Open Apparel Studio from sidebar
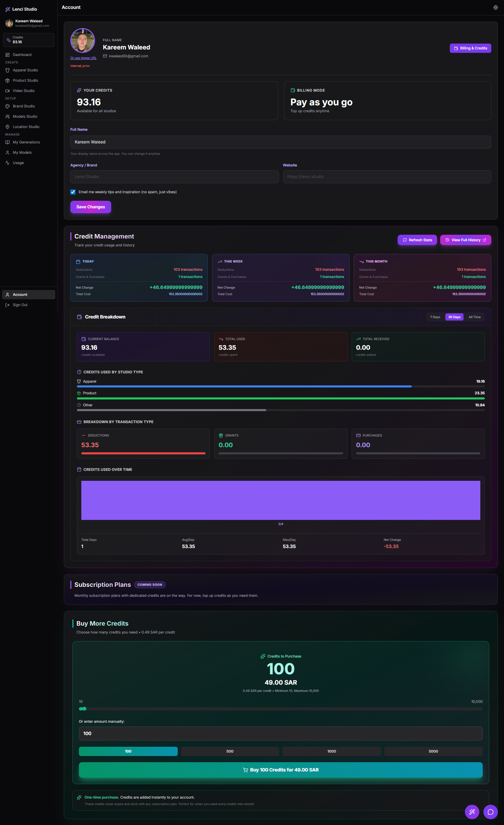 click(x=25, y=70)
